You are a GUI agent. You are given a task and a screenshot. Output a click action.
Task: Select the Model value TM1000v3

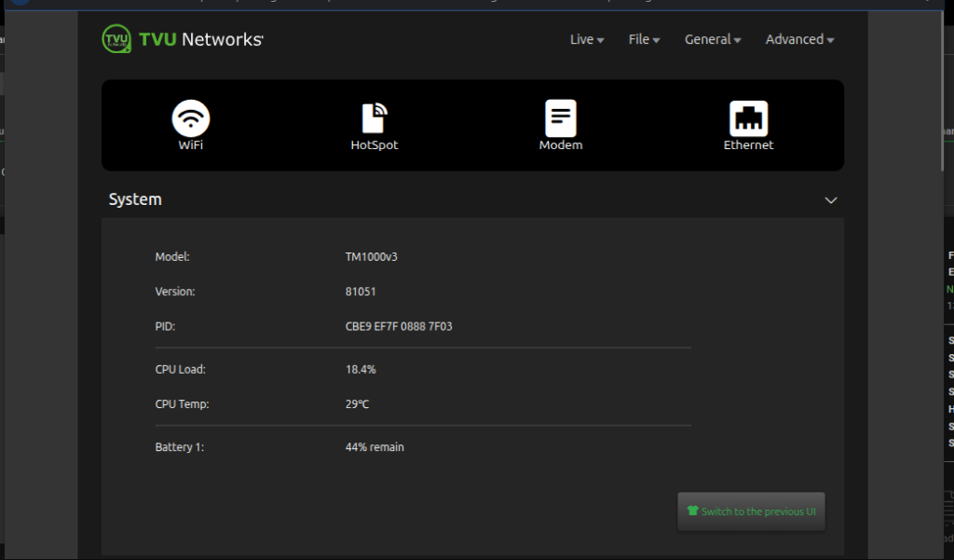coord(371,256)
